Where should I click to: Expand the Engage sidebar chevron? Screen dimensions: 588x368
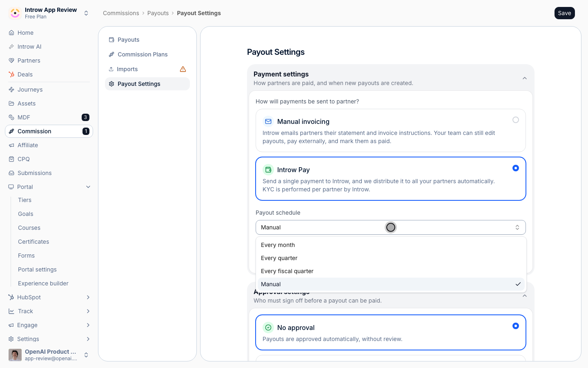pyautogui.click(x=88, y=325)
